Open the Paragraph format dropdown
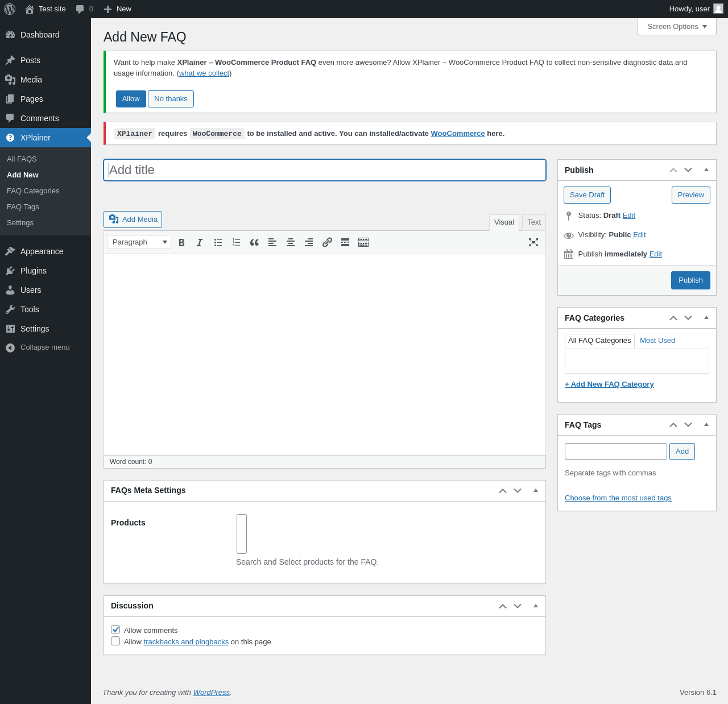The width and height of the screenshot is (728, 704). [x=139, y=242]
